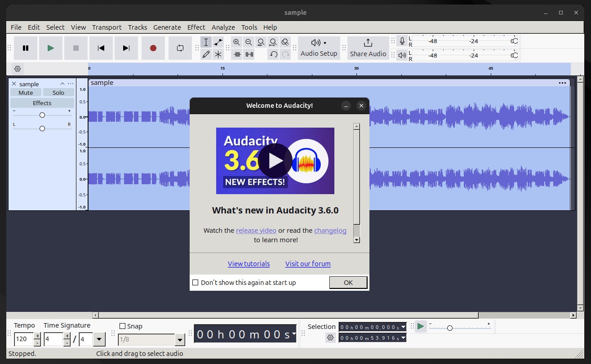
Task: Click the Share Audio button
Action: coord(368,48)
